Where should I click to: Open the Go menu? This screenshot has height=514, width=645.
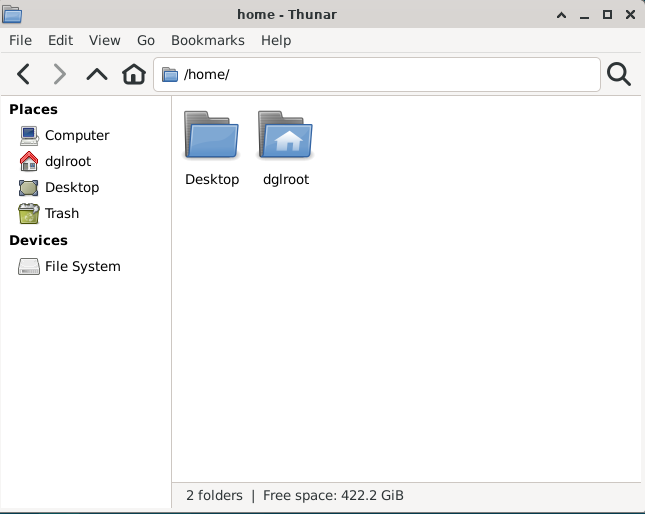click(146, 40)
